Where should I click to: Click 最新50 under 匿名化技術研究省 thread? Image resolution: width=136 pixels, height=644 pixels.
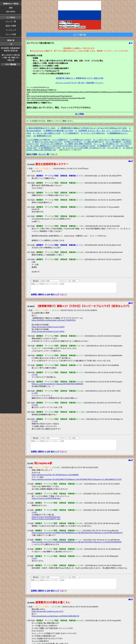click(x=41, y=295)
